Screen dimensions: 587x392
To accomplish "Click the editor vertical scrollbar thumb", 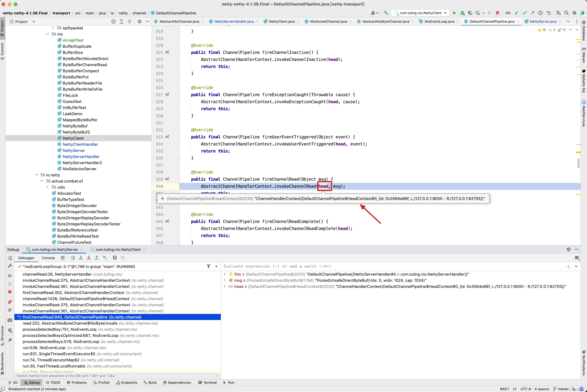I will point(579,163).
